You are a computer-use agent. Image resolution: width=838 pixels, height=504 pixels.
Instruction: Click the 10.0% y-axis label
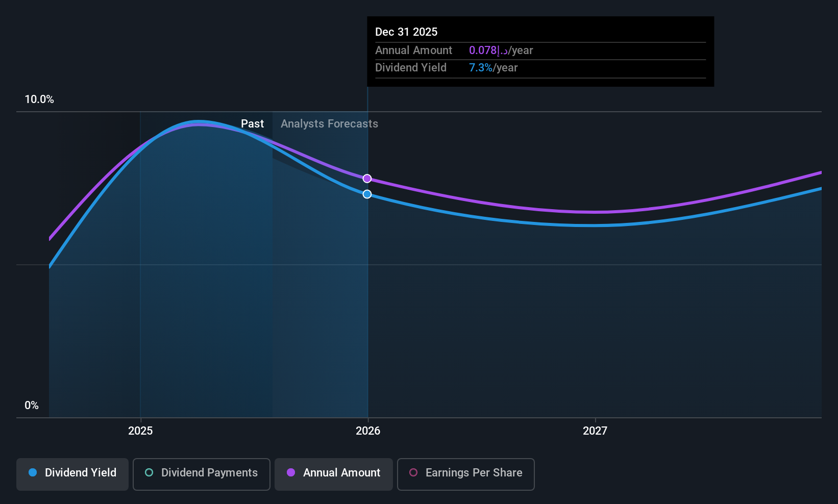39,99
